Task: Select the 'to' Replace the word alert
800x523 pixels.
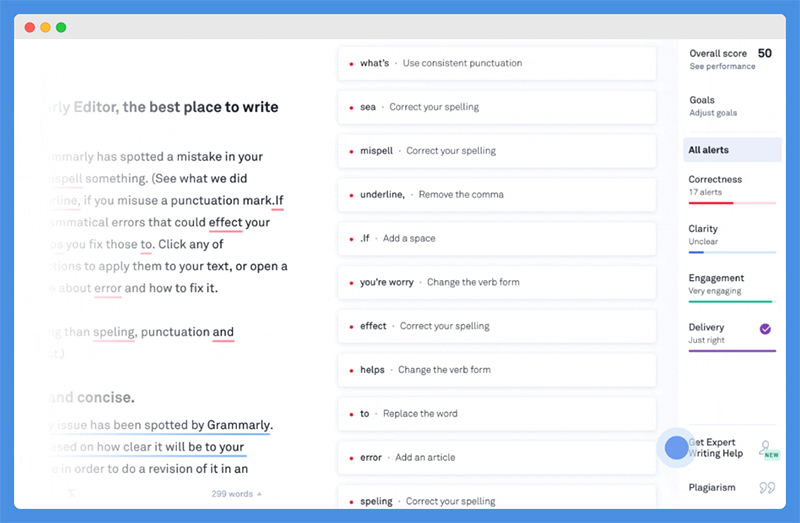Action: tap(496, 414)
